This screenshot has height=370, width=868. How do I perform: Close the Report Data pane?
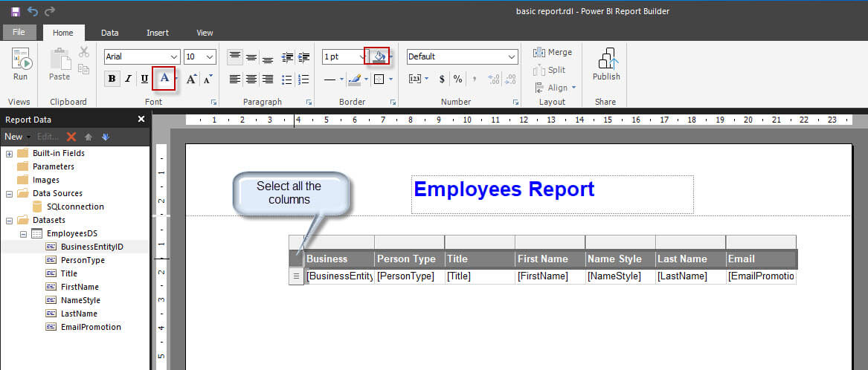pos(141,120)
